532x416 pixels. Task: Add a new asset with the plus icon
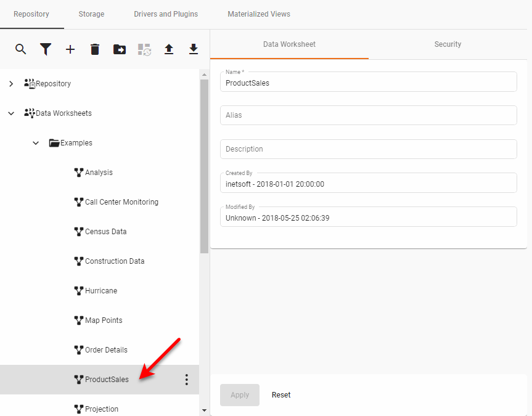tap(70, 49)
